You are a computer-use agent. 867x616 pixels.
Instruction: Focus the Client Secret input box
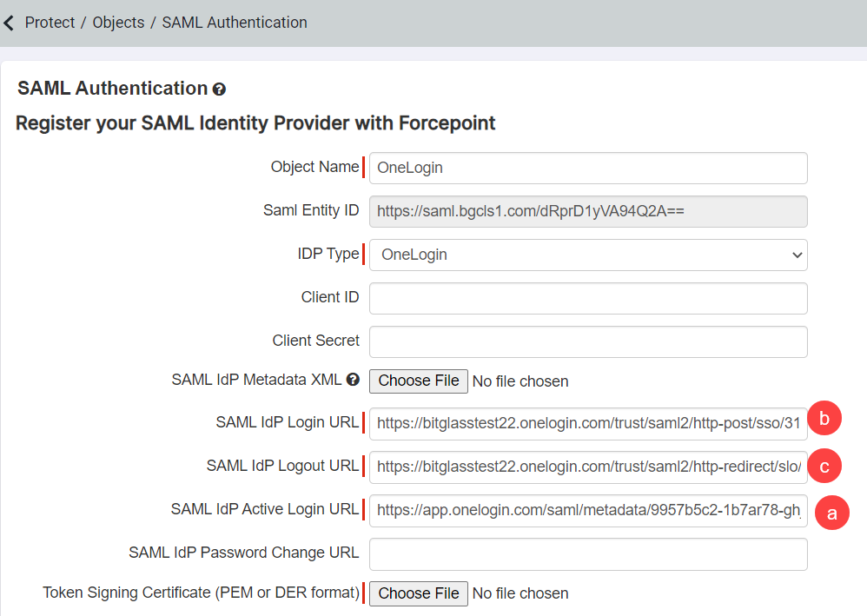coord(588,341)
